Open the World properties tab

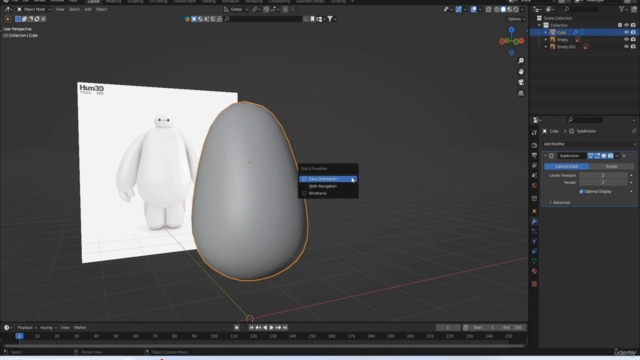click(534, 185)
